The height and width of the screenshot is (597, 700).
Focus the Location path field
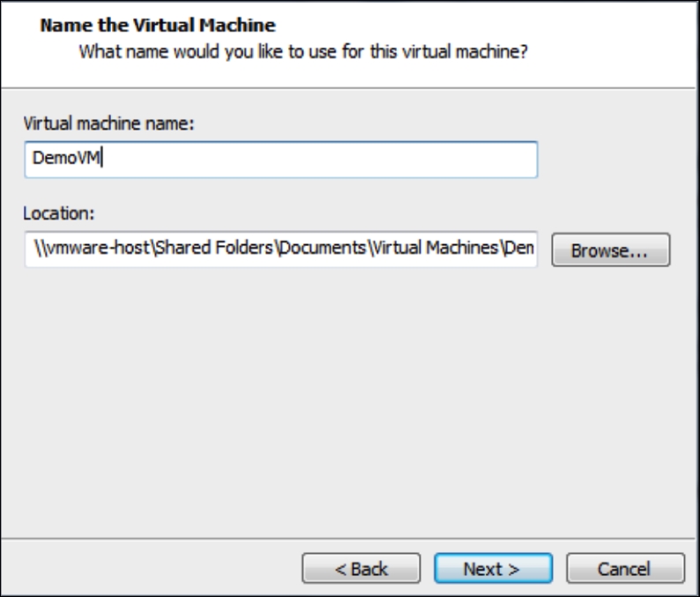pos(281,250)
